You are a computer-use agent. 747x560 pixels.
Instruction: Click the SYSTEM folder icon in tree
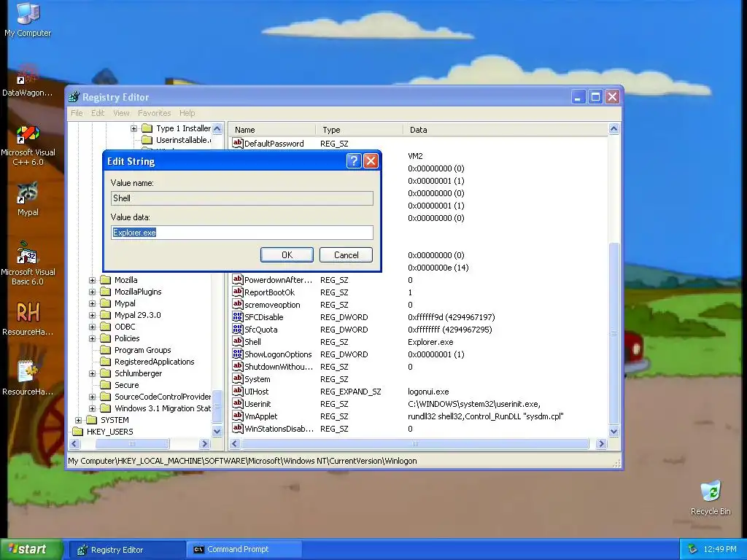(92, 420)
